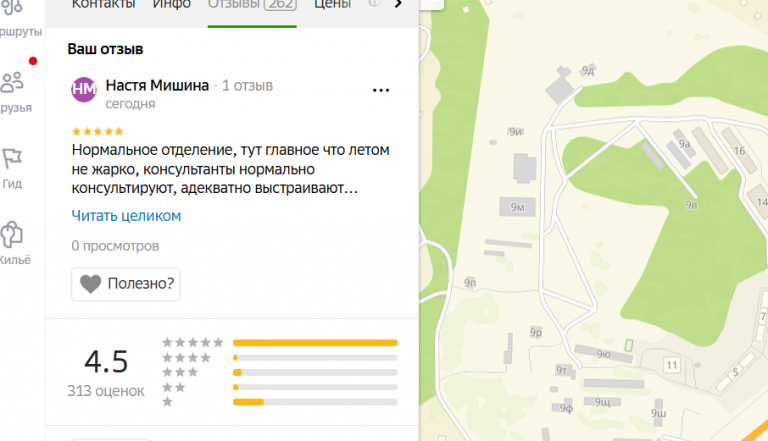Filter by five-star rating bar
This screenshot has height=441, width=768.
(315, 343)
